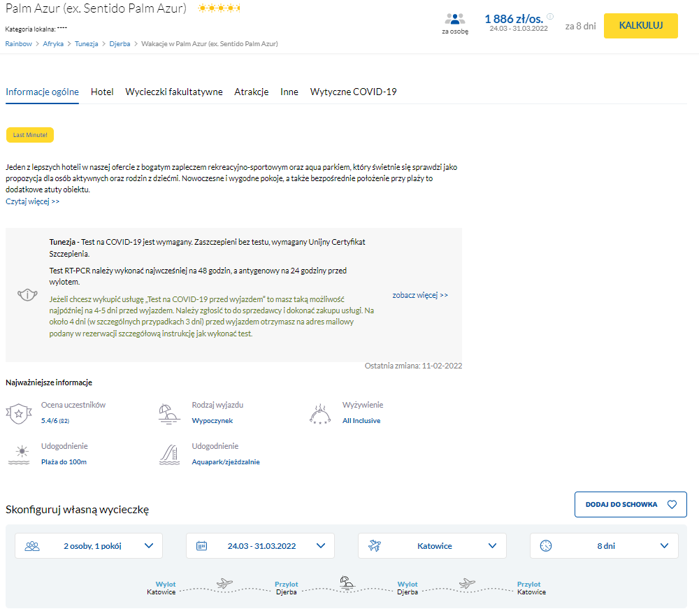Click the people icon above 'za osobę'
Viewport: 699px width, 616px height.
click(455, 19)
